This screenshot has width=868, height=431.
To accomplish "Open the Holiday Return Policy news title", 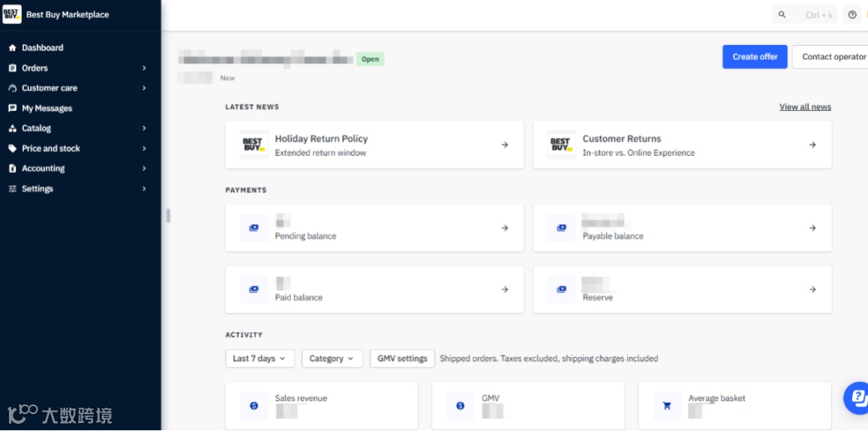I will click(x=321, y=139).
